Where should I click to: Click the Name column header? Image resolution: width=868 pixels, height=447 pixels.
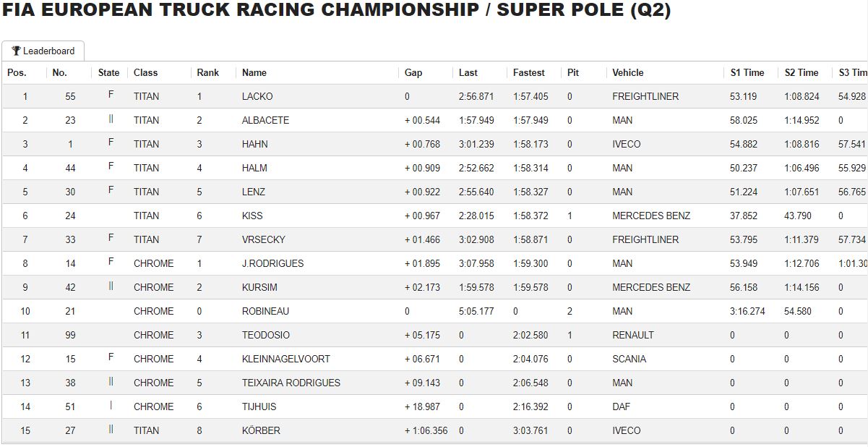[x=254, y=72]
